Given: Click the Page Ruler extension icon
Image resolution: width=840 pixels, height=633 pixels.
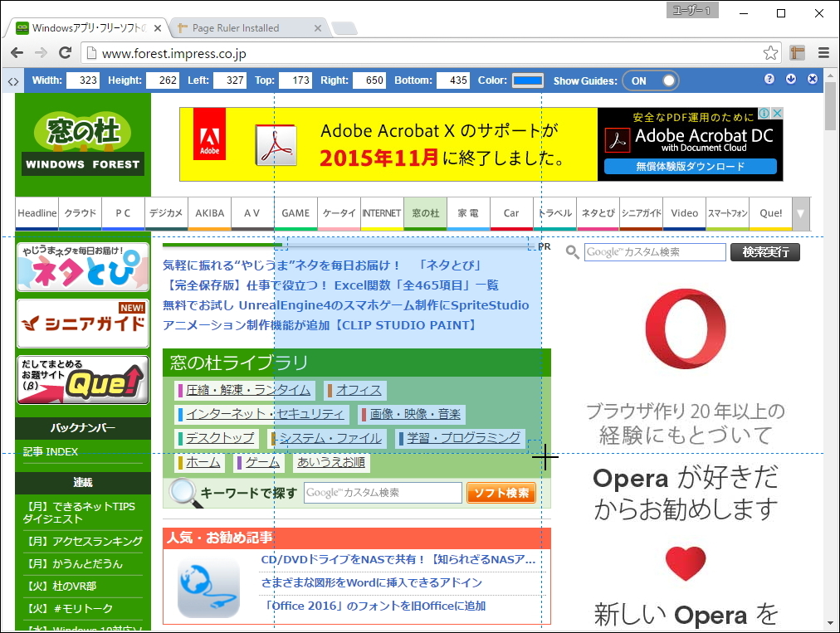Looking at the screenshot, I should coord(796,51).
